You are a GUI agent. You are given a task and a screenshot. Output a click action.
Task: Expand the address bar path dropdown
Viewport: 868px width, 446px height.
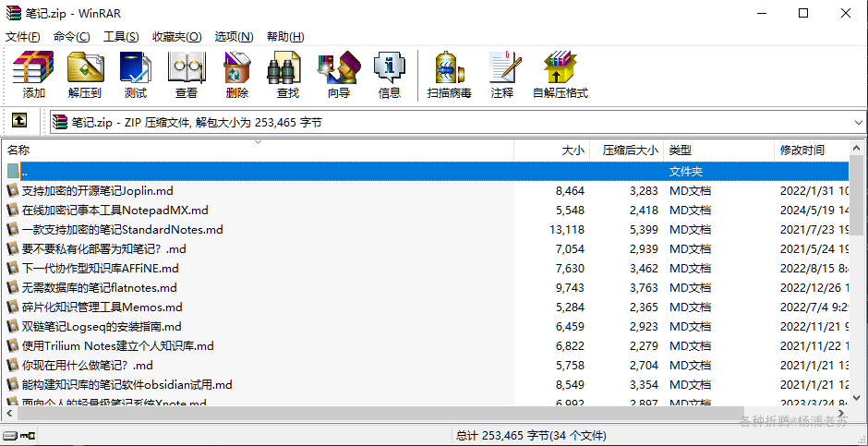click(859, 122)
